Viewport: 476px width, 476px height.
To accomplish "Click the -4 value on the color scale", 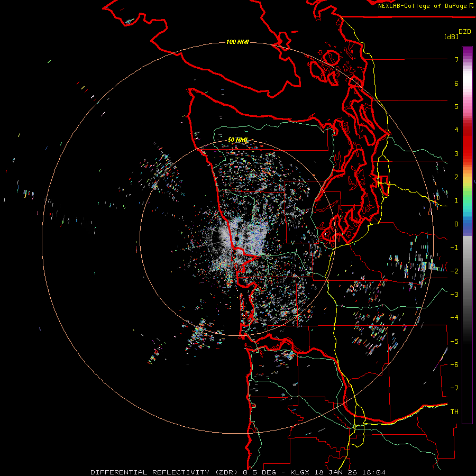I will [454, 318].
